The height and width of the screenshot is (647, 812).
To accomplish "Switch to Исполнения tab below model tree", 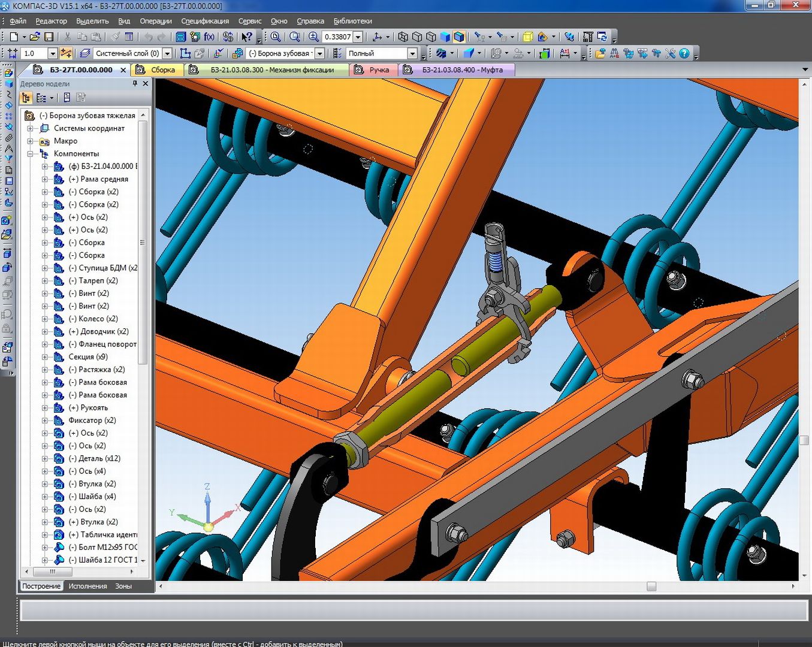I will tap(87, 586).
